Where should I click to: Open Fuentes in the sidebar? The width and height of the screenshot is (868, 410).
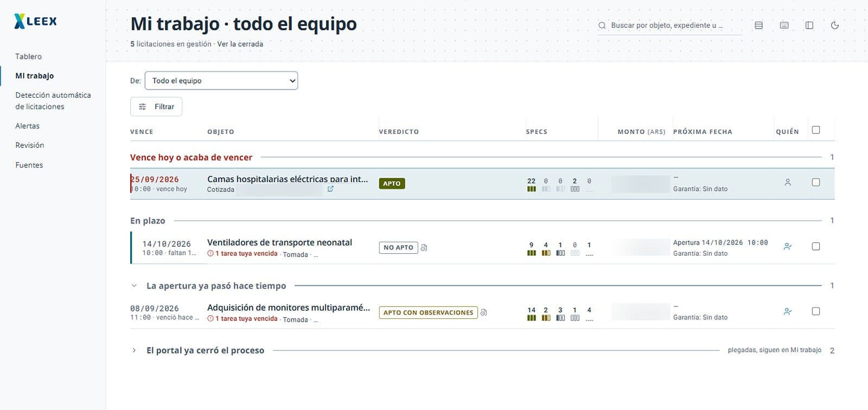pyautogui.click(x=29, y=165)
